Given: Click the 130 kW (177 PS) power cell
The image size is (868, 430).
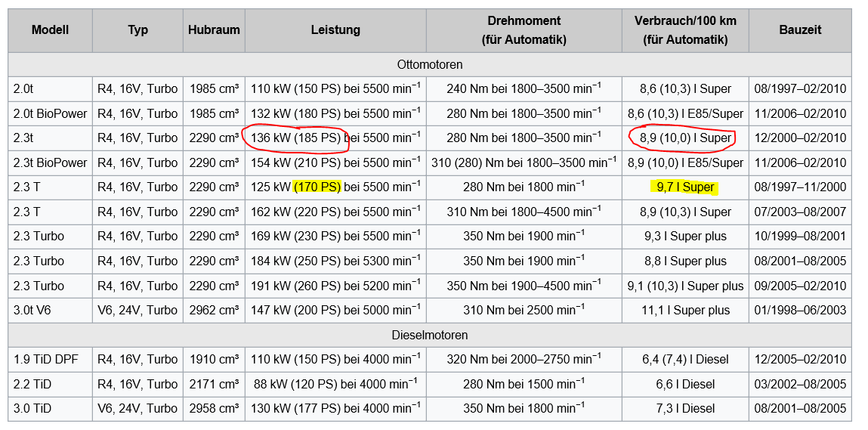Looking at the screenshot, I should [335, 409].
